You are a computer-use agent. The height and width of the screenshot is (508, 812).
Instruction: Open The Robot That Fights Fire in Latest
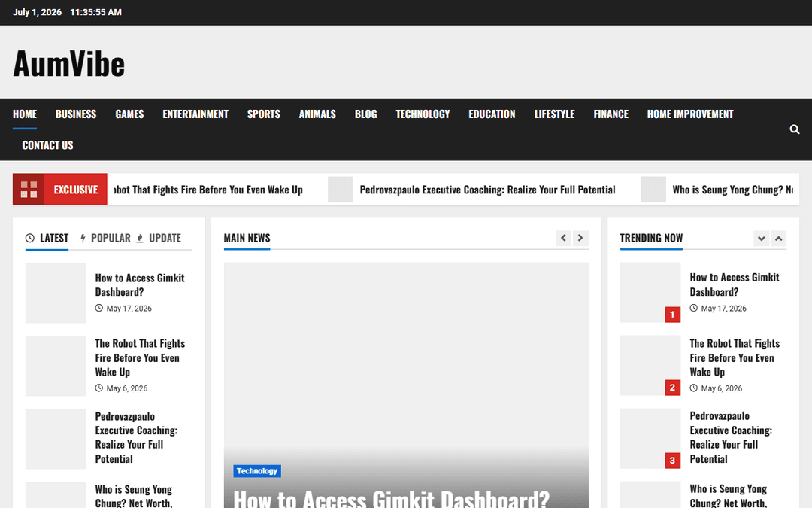(140, 357)
